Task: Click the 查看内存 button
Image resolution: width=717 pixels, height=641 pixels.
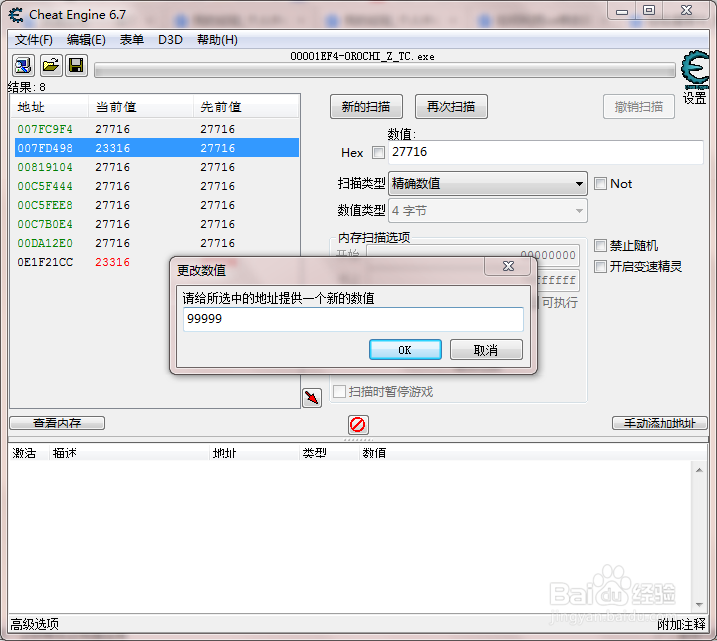Action: coord(57,423)
